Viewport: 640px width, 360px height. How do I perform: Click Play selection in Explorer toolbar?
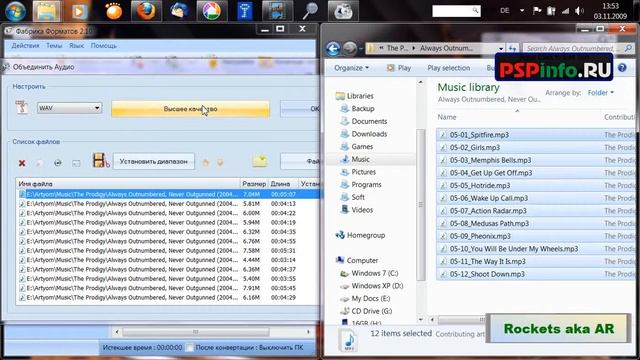(449, 68)
